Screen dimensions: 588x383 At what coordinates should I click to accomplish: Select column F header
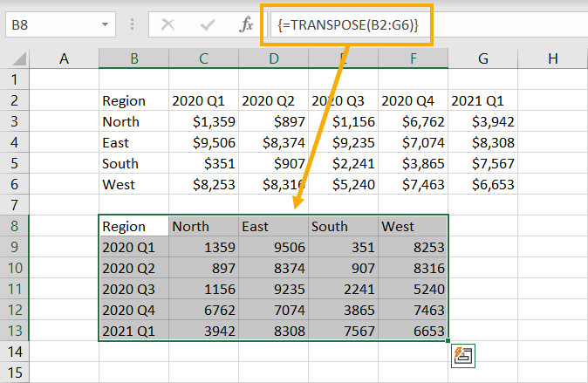(x=413, y=58)
